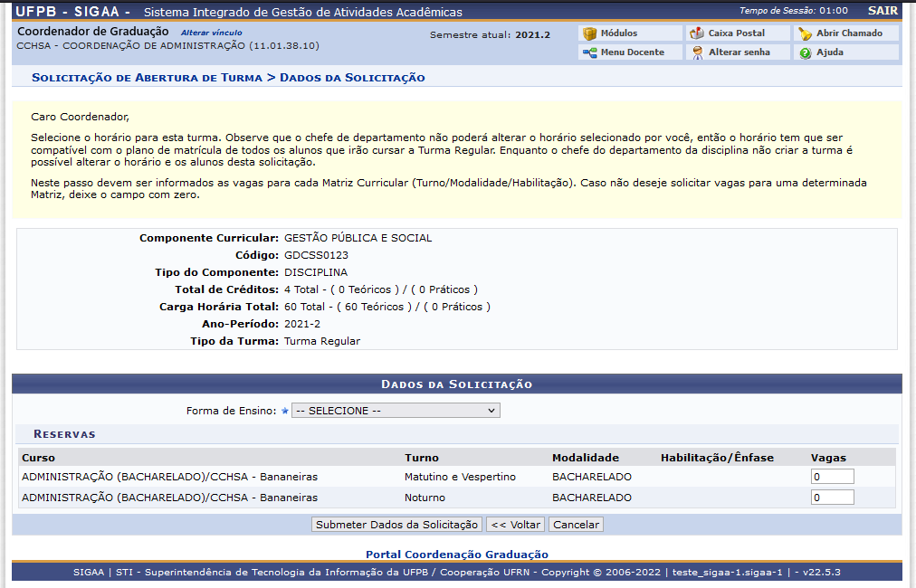Click the Habilitação/Ênfase column header
The image size is (916, 588).
[x=717, y=458]
